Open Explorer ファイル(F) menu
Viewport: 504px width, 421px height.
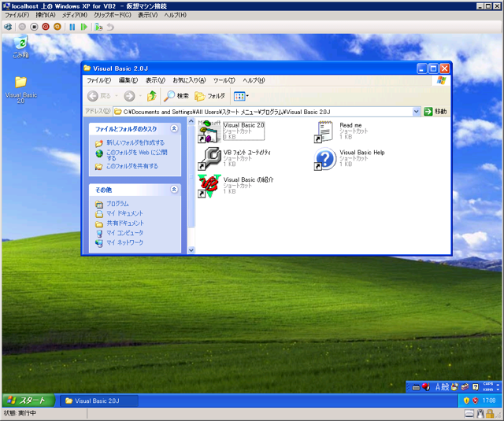(98, 80)
